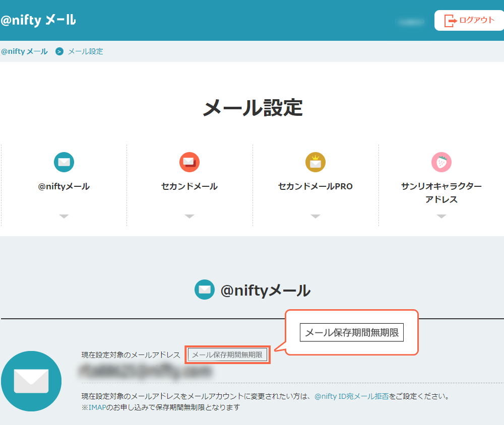Screen dimensions: 504x425
Task: Click the @niftyメール section heading text
Action: pyautogui.click(x=266, y=291)
